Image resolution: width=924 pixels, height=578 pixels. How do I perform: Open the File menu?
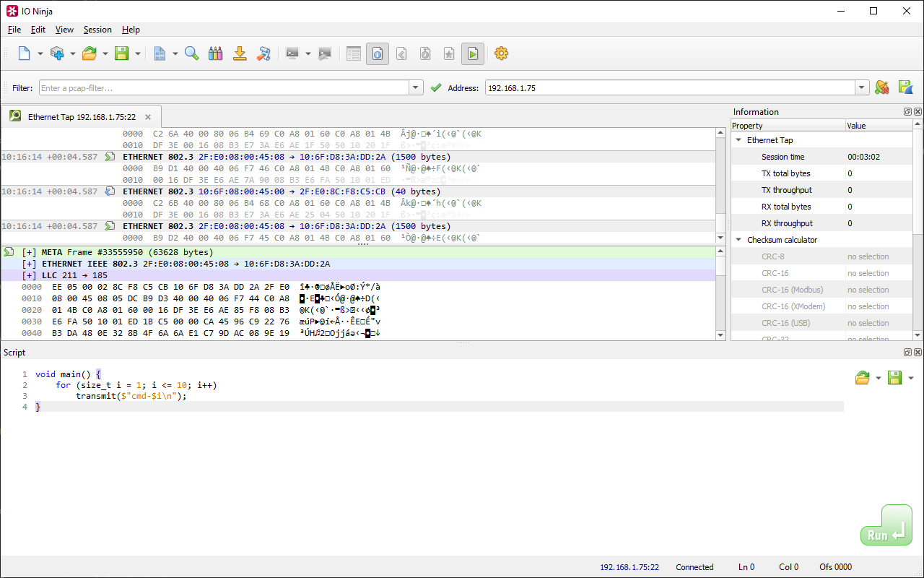pyautogui.click(x=14, y=30)
